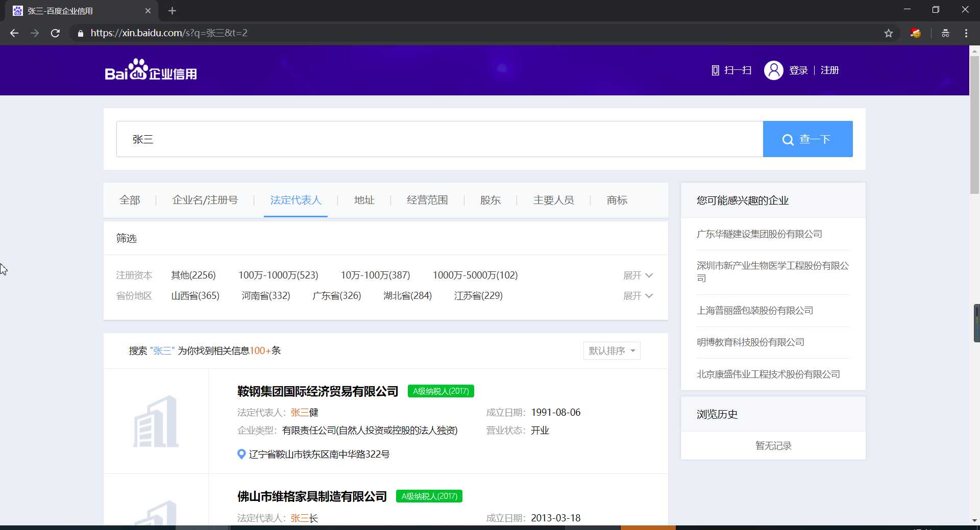Expand the 注册资本 filter row
Screen dimensions: 980x530
(638, 275)
